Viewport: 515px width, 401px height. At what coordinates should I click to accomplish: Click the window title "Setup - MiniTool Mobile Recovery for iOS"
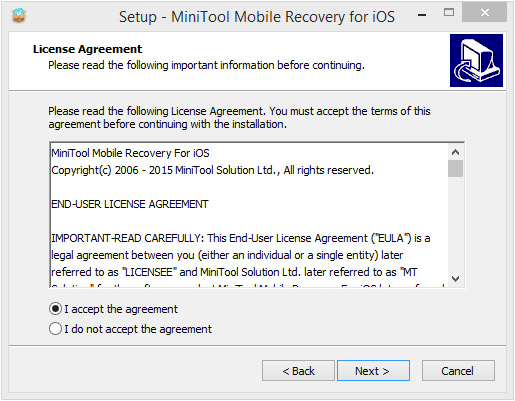257,17
